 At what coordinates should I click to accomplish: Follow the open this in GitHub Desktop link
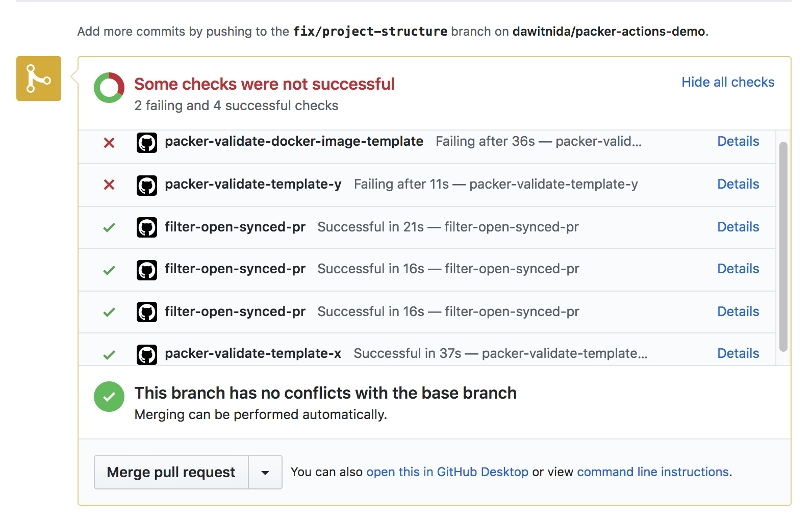coord(447,472)
